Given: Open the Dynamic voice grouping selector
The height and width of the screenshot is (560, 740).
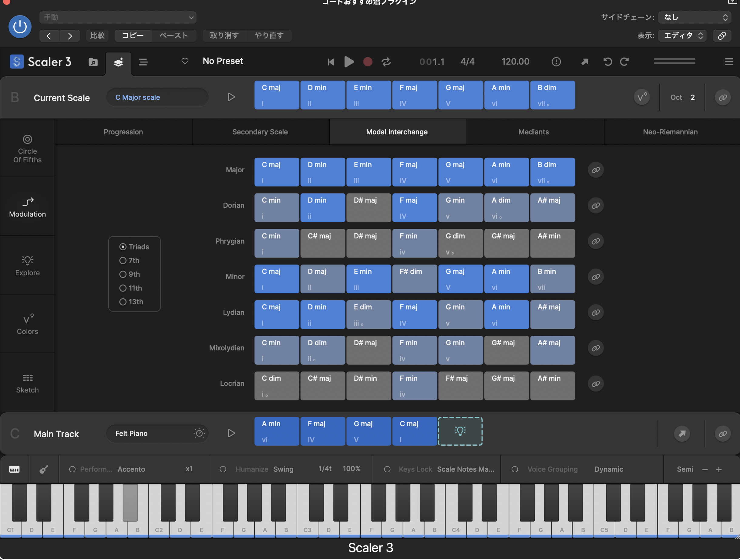Looking at the screenshot, I should 608,469.
